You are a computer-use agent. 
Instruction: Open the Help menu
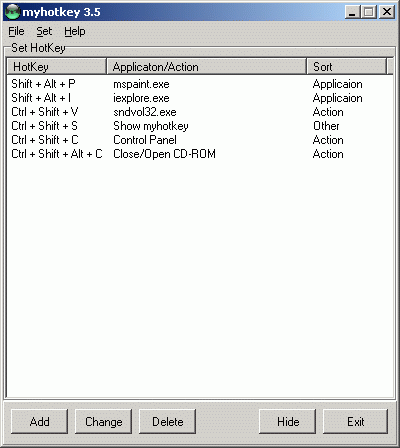pos(75,31)
